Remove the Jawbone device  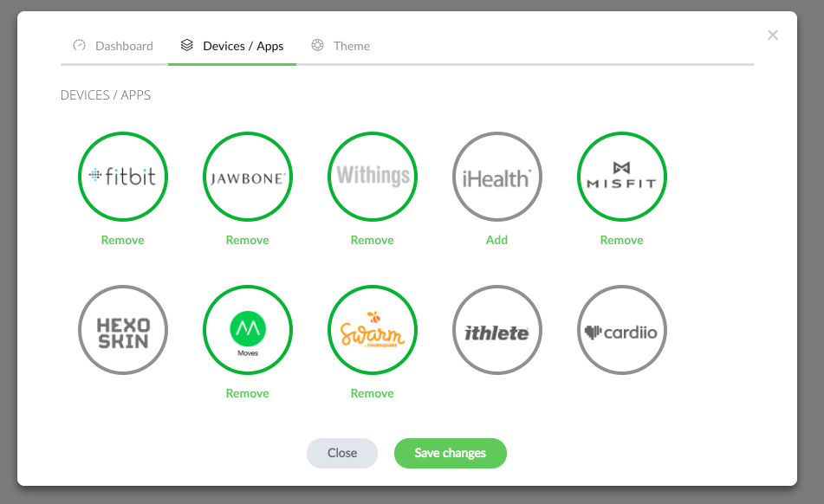[248, 240]
